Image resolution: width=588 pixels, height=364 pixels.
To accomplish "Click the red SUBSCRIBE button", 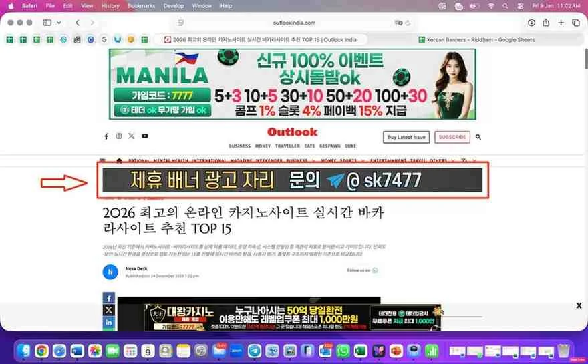I will [x=452, y=137].
